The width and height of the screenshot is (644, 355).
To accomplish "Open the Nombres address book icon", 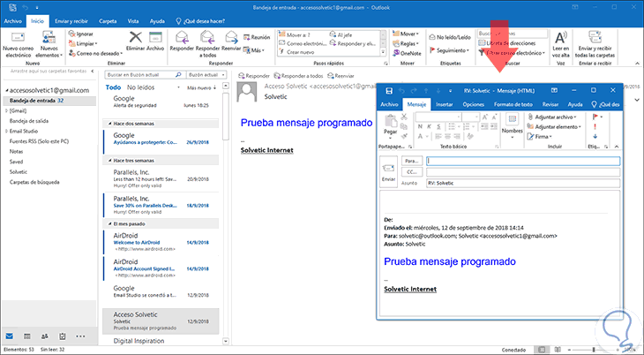I will pos(511,123).
